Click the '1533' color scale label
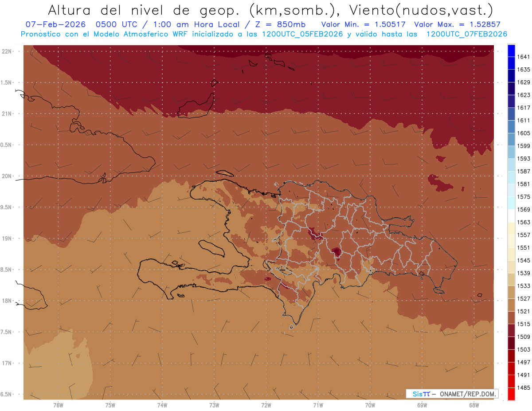The image size is (532, 411). (x=524, y=286)
